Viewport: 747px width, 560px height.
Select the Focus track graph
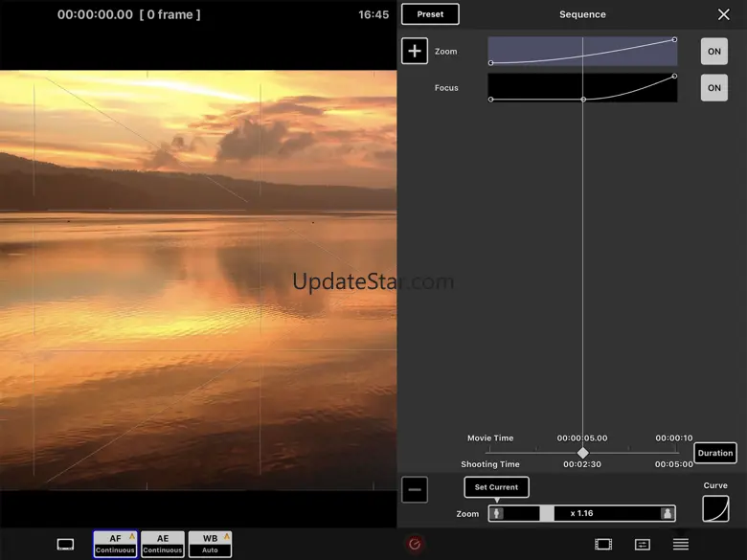[x=582, y=88]
